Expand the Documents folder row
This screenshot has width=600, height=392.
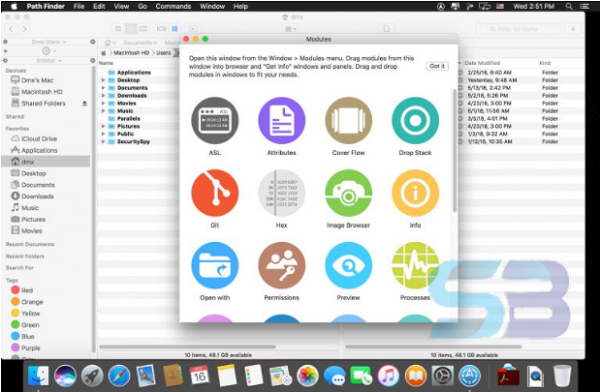103,88
